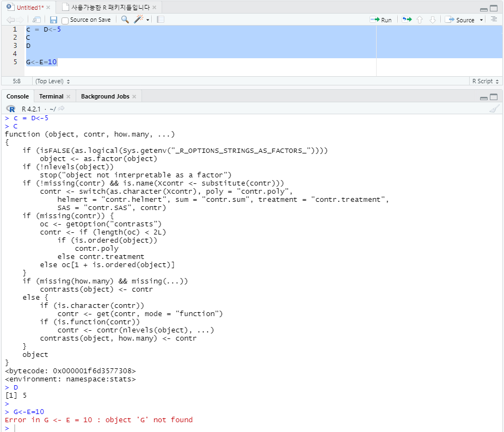Screen dimensions: 504x432
Task: Place cursor on editor line 1 code
Action: click(x=44, y=29)
